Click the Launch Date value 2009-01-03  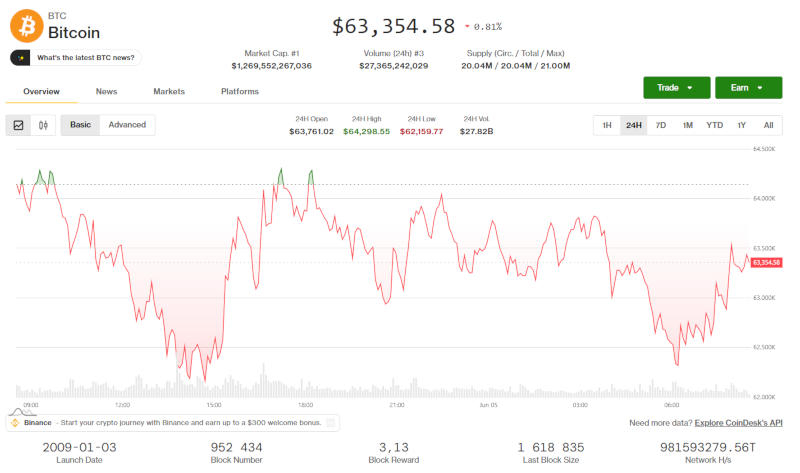pyautogui.click(x=79, y=447)
